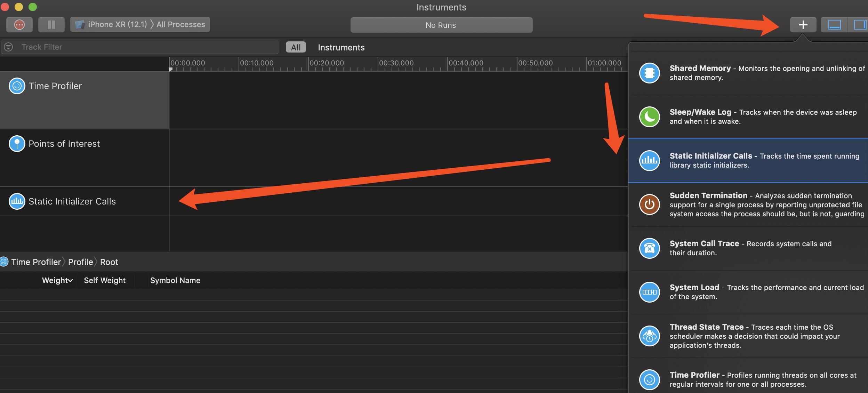Viewport: 868px width, 393px height.
Task: Click the plus button to add instrument
Action: click(x=803, y=25)
